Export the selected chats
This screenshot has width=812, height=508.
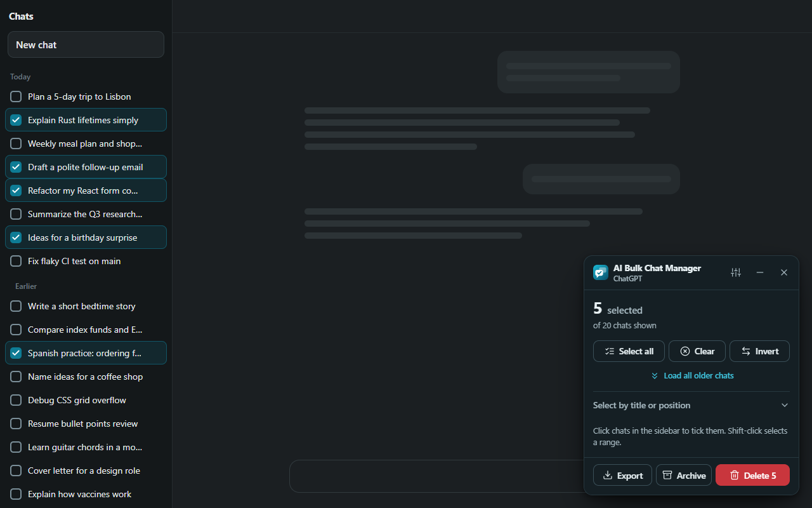[622, 475]
